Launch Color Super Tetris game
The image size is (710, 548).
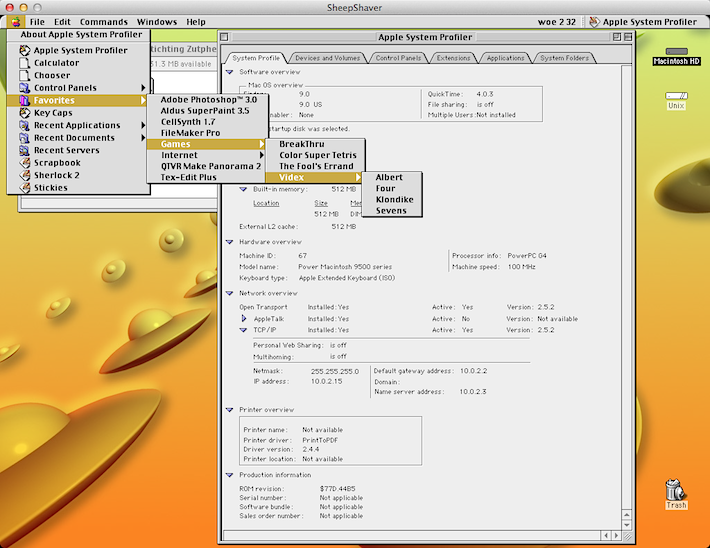(x=315, y=155)
